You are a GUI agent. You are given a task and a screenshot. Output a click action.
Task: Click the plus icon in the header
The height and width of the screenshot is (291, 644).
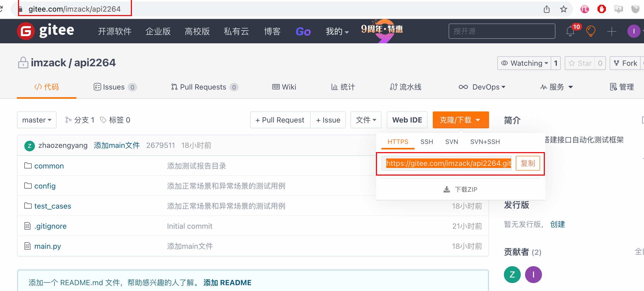pyautogui.click(x=611, y=31)
